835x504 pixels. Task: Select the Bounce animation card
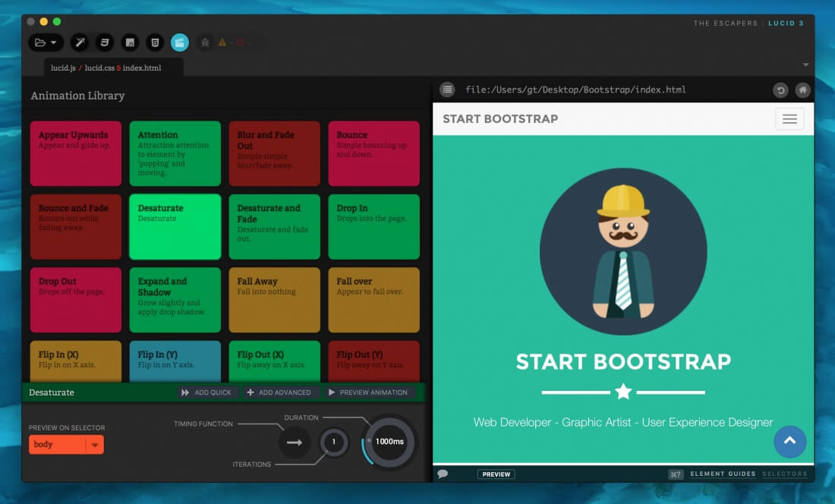click(x=373, y=153)
